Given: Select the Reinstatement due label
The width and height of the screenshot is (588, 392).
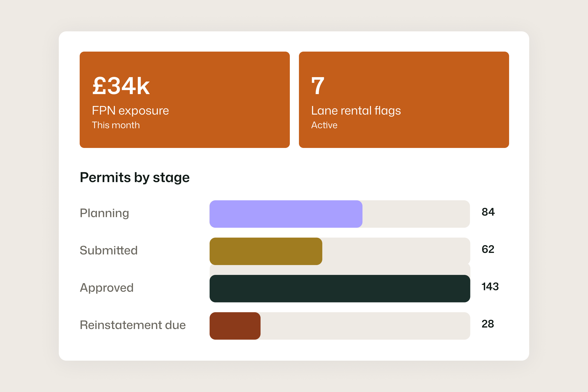Looking at the screenshot, I should click(133, 325).
